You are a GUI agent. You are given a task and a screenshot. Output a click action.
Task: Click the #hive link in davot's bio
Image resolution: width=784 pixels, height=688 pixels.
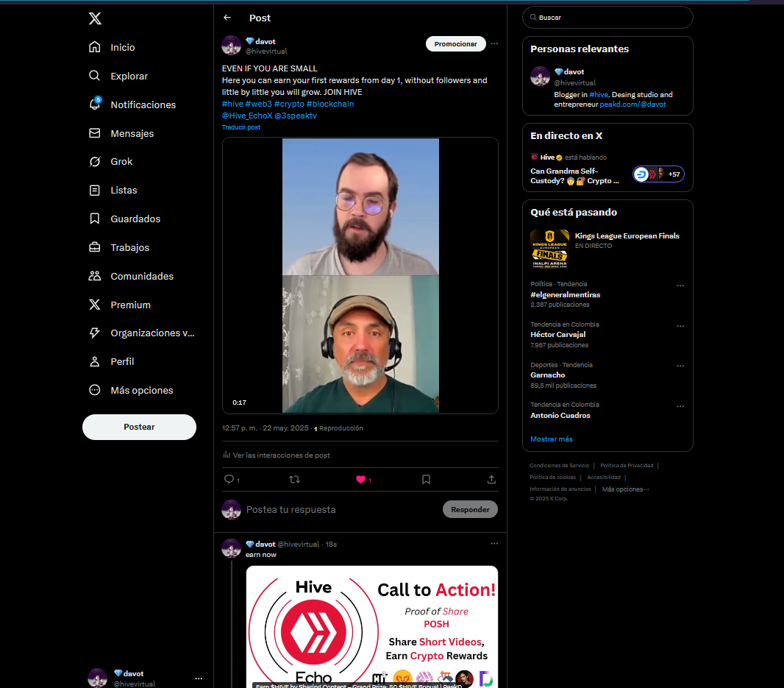click(599, 95)
